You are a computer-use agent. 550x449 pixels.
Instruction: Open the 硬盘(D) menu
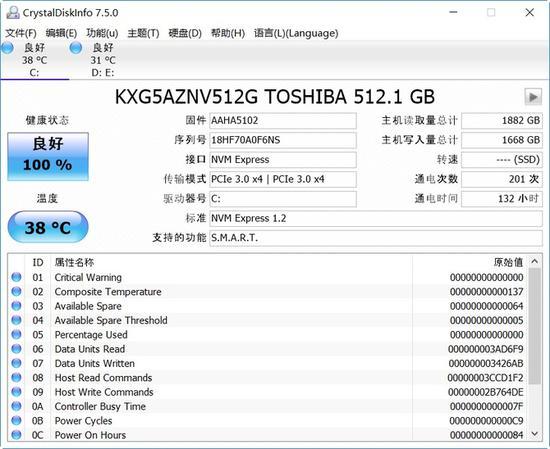pyautogui.click(x=185, y=33)
